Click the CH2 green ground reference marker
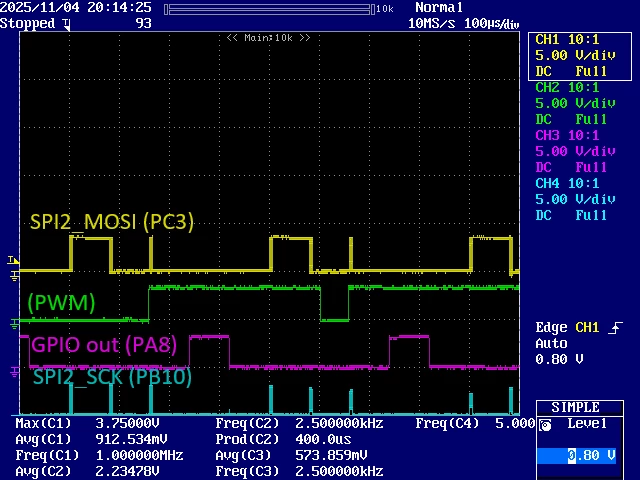This screenshot has width=640, height=480. [x=13, y=324]
